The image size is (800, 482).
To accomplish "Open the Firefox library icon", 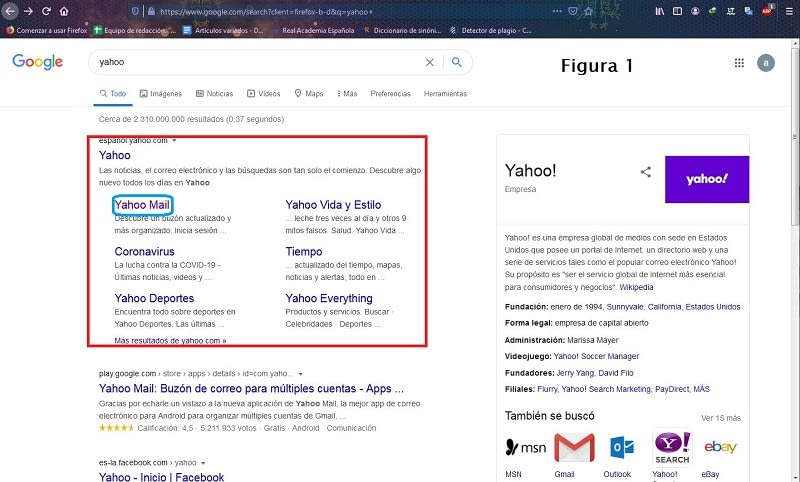I will point(660,11).
